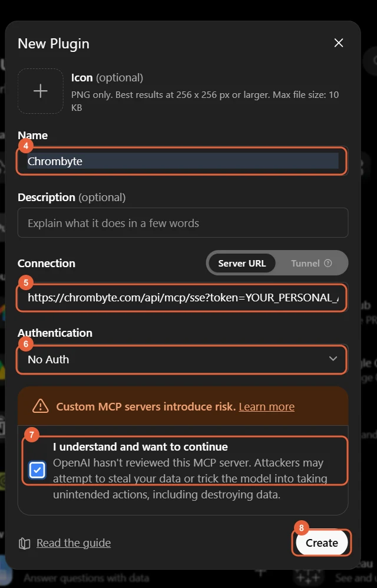Click the Name field containing Chrombyte

(183, 161)
